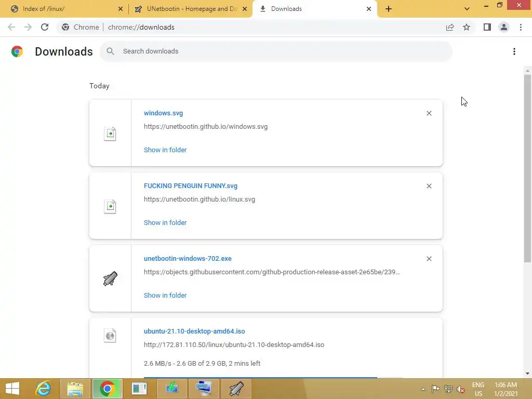Switch to the UNetbootin Homepage tab

point(191,9)
